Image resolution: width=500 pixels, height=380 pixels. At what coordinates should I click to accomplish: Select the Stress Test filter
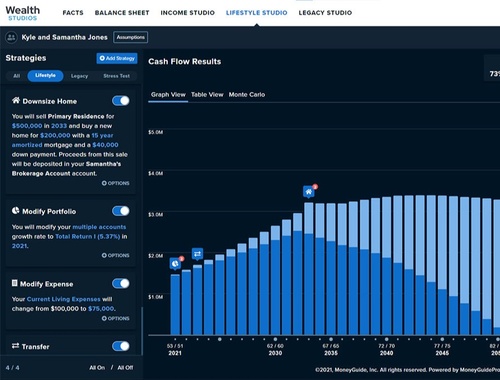(x=116, y=76)
